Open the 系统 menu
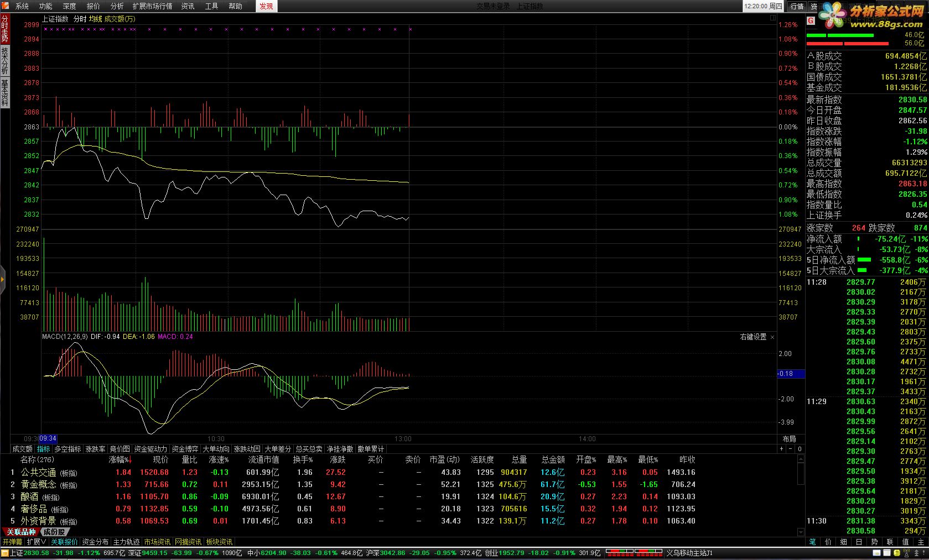929x560 pixels. [22, 6]
